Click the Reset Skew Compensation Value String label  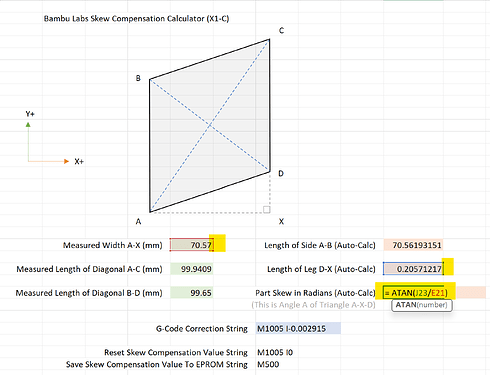[176, 353]
